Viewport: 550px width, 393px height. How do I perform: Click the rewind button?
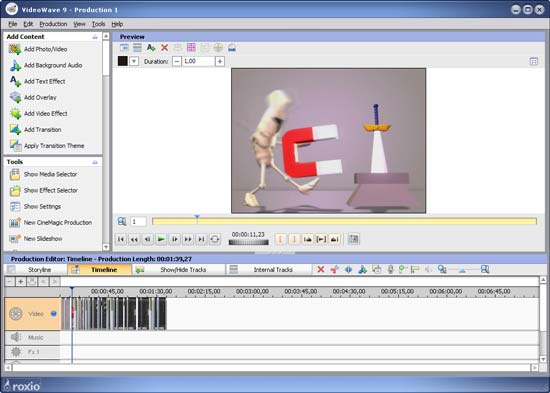point(134,239)
